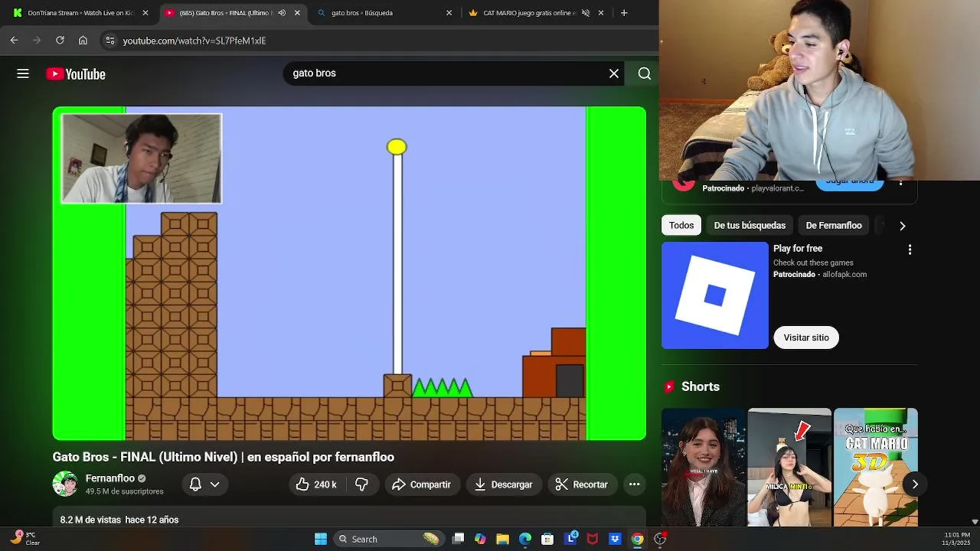Open the YouTube hamburger guide menu
Viewport: 980px width, 551px height.
[23, 73]
